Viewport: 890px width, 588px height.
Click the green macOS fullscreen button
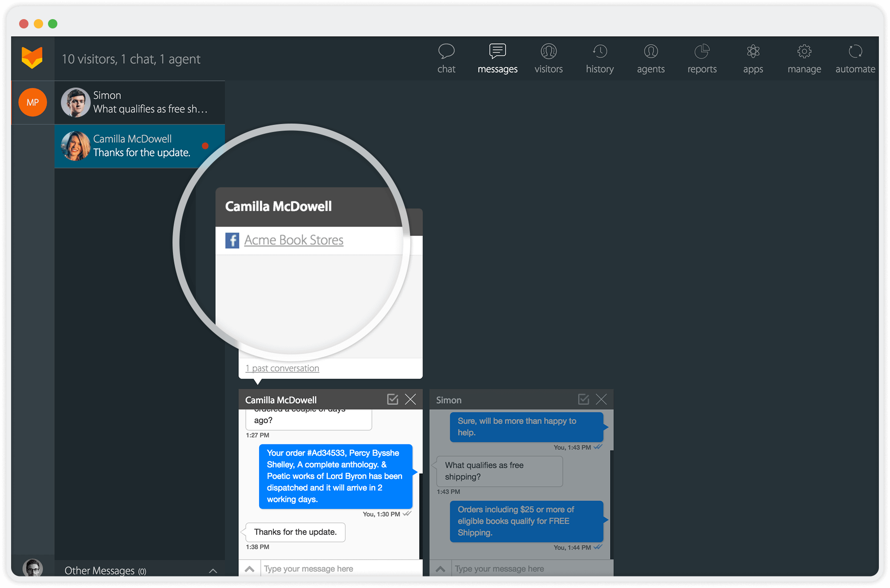(x=53, y=24)
